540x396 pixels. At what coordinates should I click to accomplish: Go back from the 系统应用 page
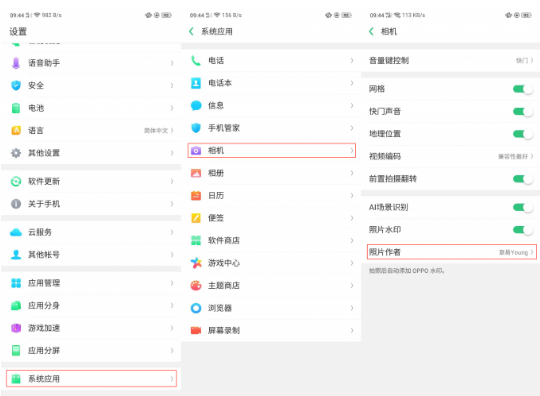tap(191, 31)
